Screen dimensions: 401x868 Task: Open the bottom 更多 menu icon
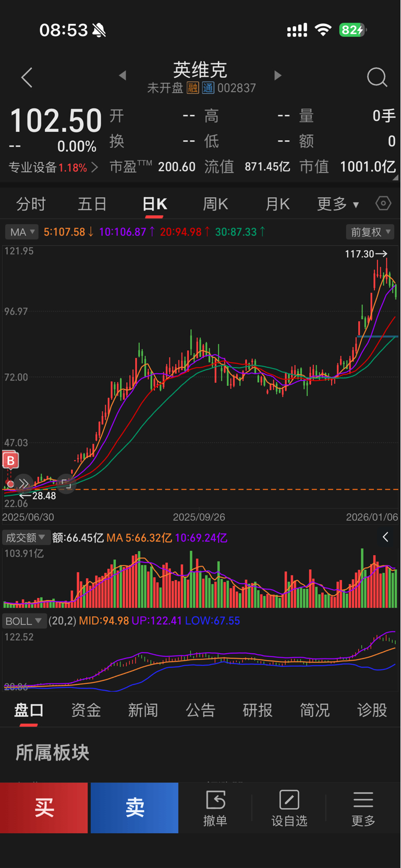[x=363, y=800]
